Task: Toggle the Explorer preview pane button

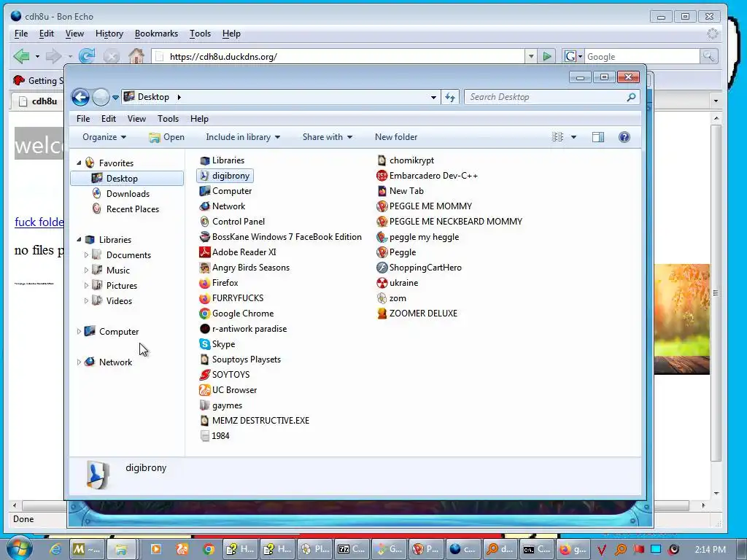Action: coord(598,137)
